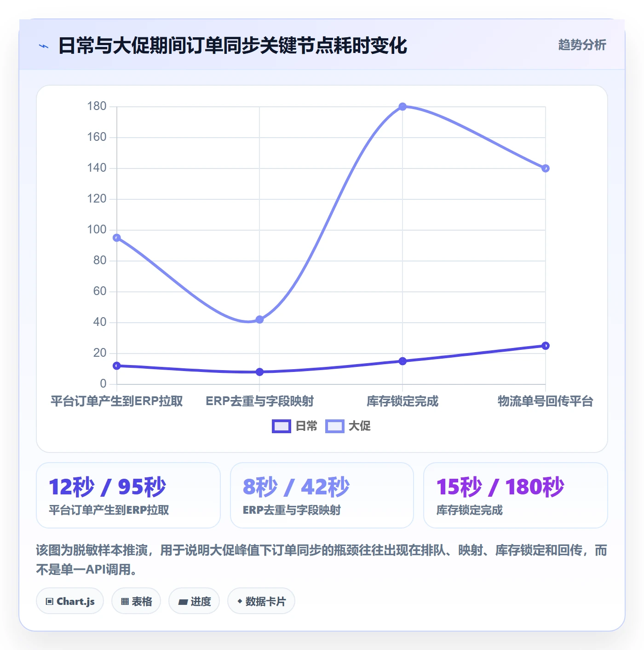This screenshot has width=644, height=650.
Task: Open the 8秒 / 42秒 stat card
Action: pos(322,495)
